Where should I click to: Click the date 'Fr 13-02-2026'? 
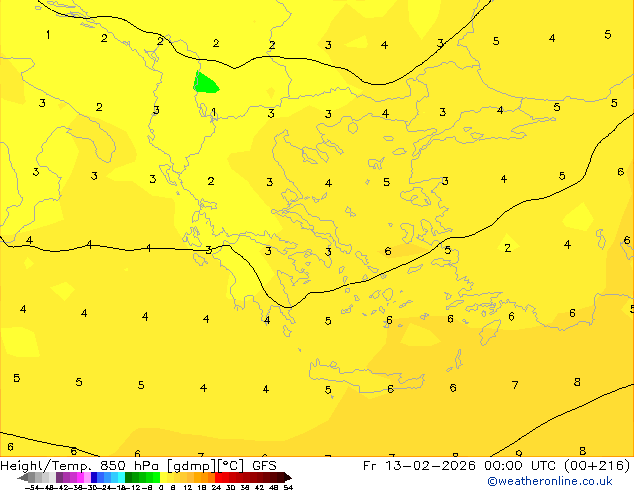click(x=419, y=465)
